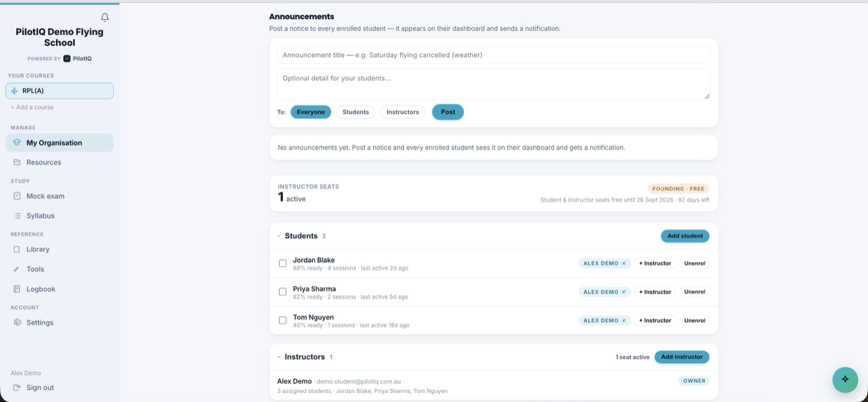This screenshot has height=402, width=868.
Task: Click the Add student button
Action: pos(685,236)
